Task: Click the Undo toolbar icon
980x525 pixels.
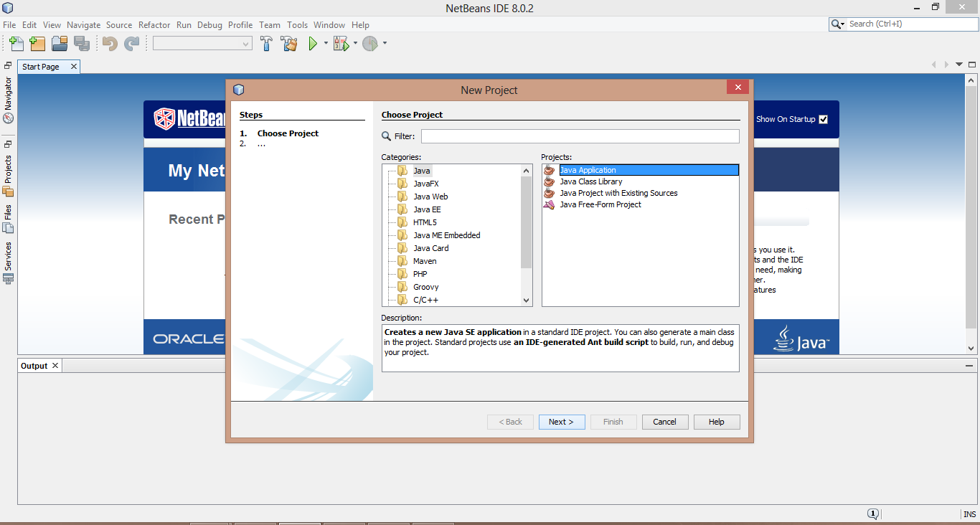Action: click(110, 44)
